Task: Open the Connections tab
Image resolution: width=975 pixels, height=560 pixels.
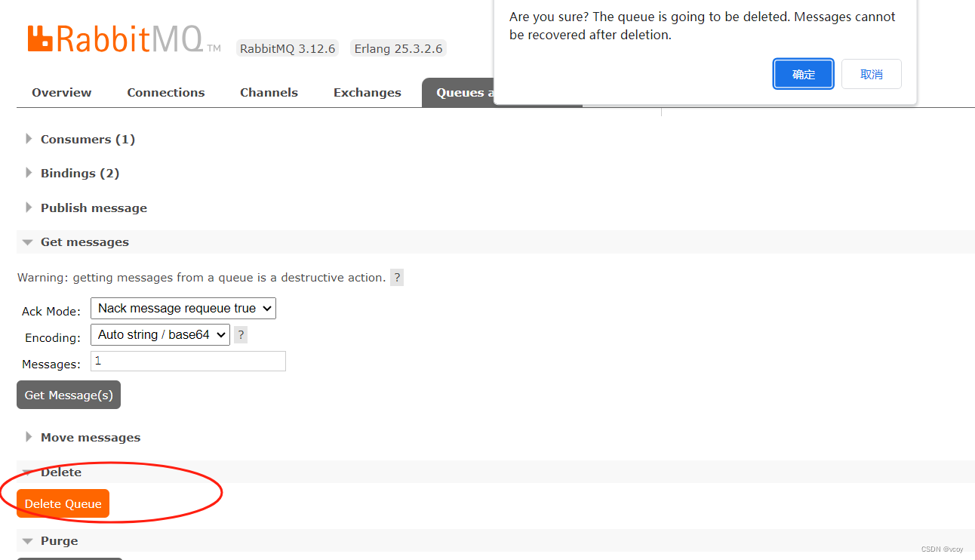Action: coord(166,92)
